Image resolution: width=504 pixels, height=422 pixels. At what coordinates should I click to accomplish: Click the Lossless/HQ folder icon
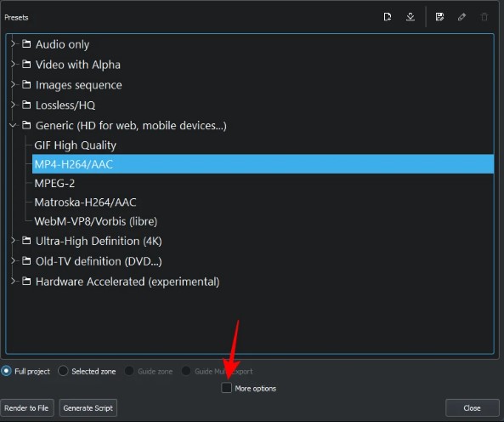[x=26, y=105]
